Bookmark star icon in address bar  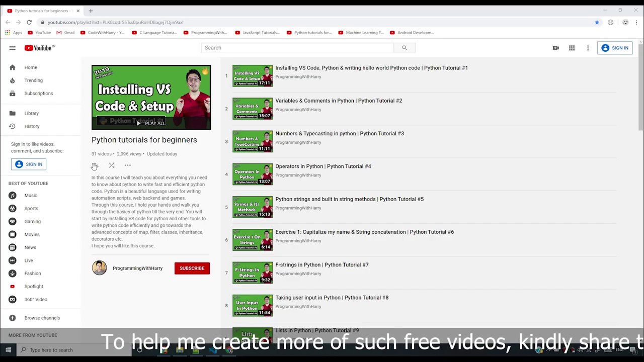pos(597,22)
